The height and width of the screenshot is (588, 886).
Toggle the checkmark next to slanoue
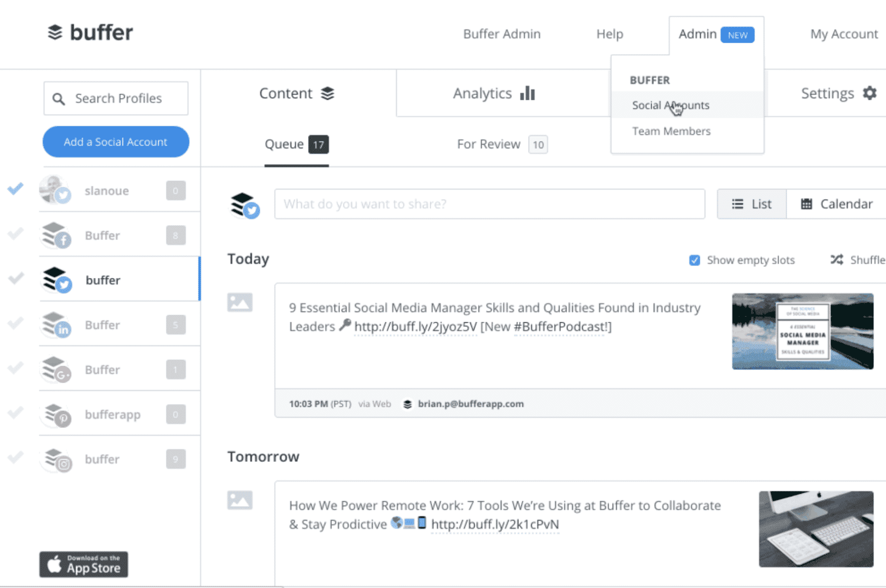[16, 189]
